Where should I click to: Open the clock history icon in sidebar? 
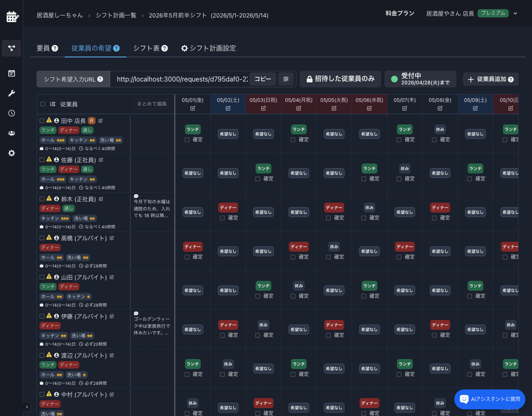click(x=11, y=113)
